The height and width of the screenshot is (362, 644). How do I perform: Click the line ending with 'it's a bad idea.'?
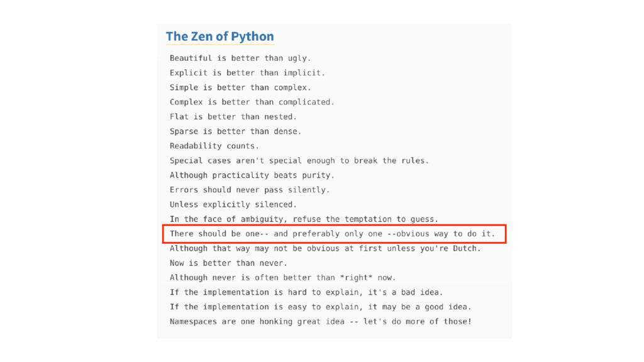coord(306,292)
